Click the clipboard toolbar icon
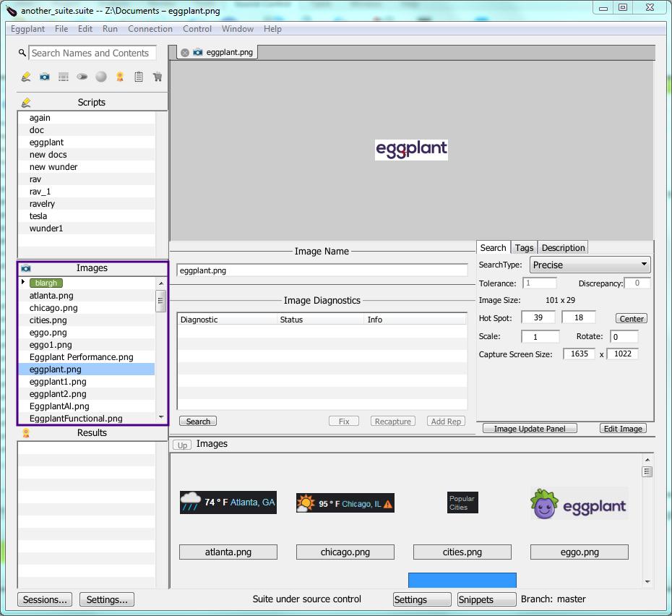 click(x=139, y=77)
